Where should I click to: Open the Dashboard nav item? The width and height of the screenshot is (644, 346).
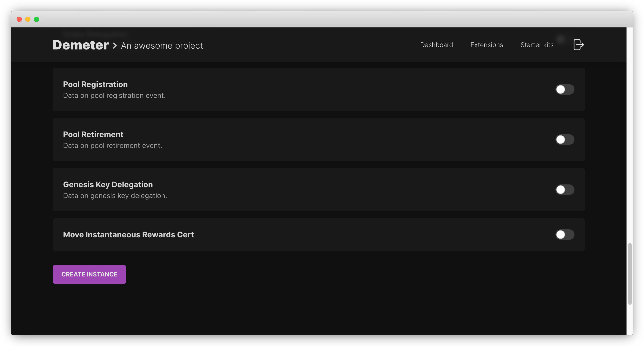click(x=436, y=45)
